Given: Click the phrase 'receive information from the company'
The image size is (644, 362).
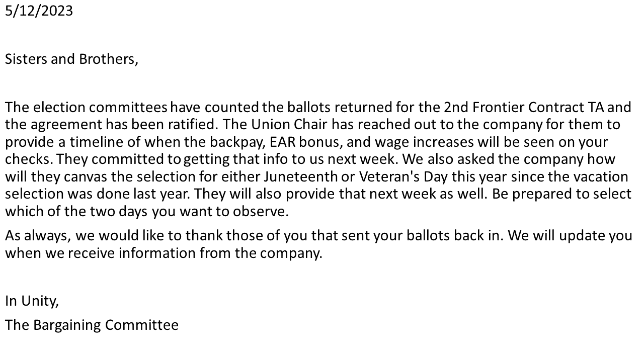Looking at the screenshot, I should point(194,253).
